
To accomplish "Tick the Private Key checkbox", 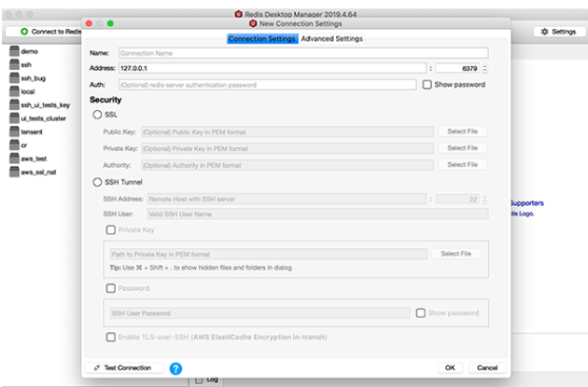I will click(x=111, y=229).
